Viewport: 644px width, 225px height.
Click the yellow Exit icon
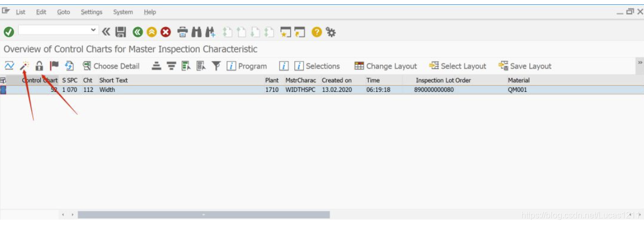pyautogui.click(x=151, y=32)
